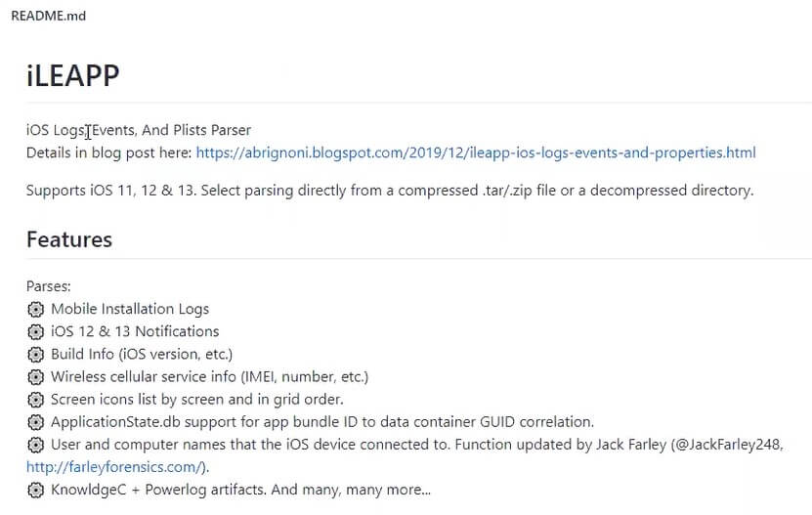
Task: Click gear icon beside Wireless cellular service info
Action: click(x=36, y=376)
